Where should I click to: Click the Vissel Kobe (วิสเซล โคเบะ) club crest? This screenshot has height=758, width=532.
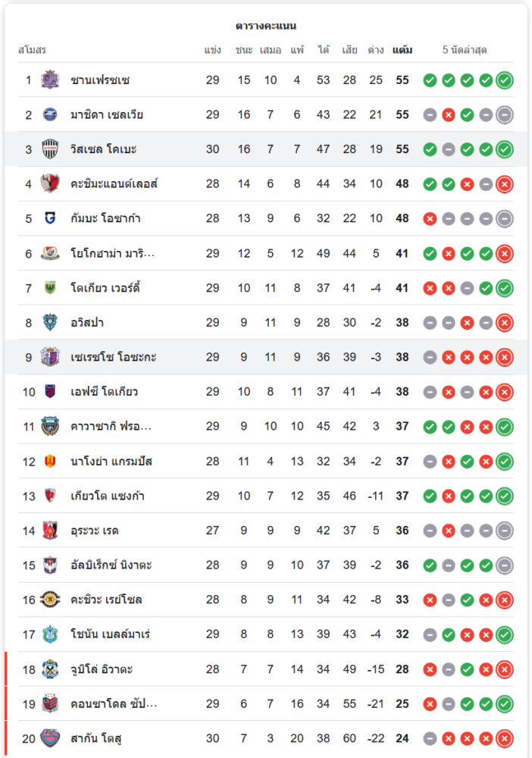tap(50, 149)
